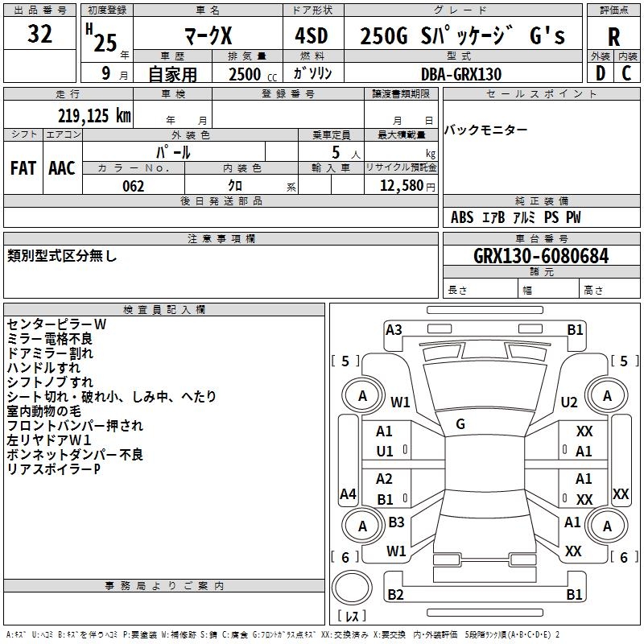
Task: Click the mileage value 219,125 km
Action: click(94, 116)
